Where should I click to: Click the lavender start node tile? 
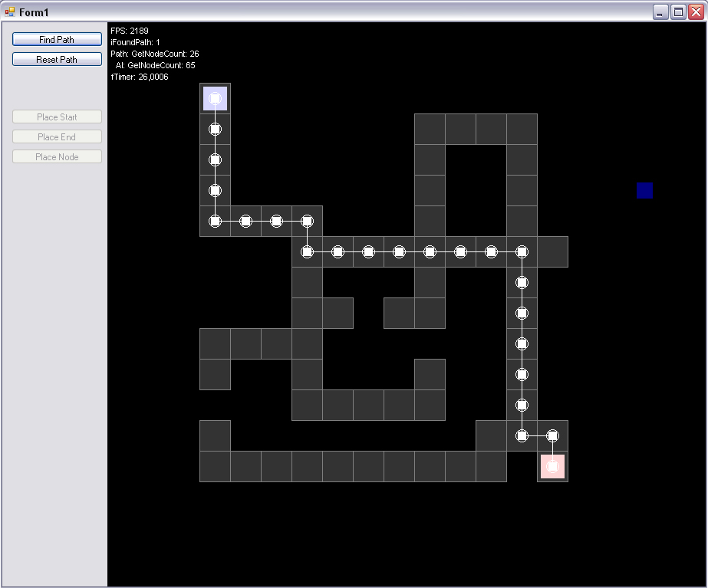coord(215,98)
